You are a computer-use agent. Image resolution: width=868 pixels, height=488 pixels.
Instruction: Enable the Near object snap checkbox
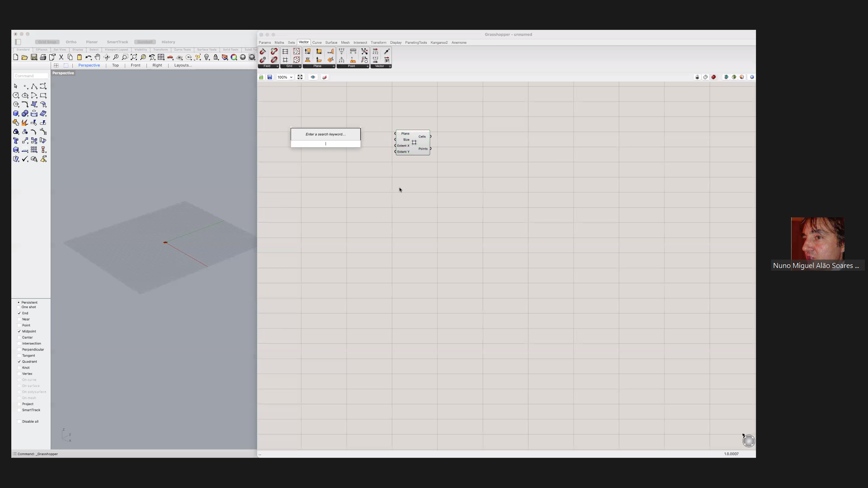tap(19, 319)
